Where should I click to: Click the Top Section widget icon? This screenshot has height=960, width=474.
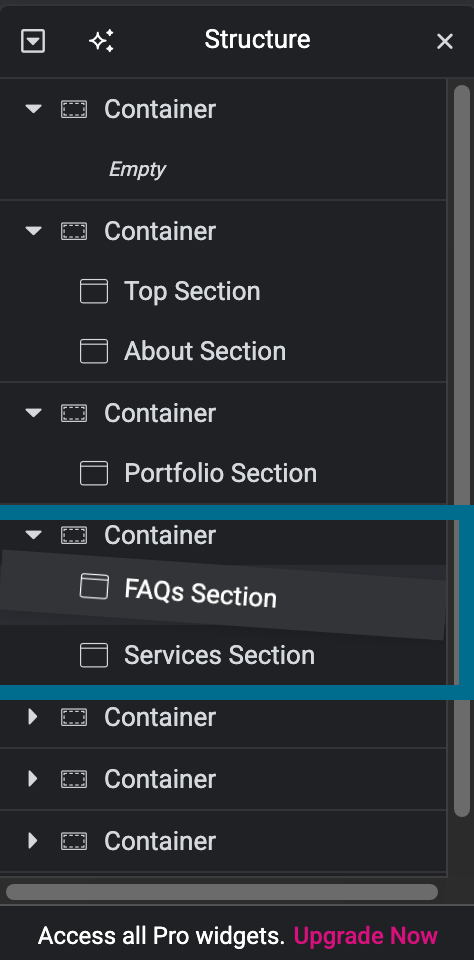pyautogui.click(x=94, y=291)
